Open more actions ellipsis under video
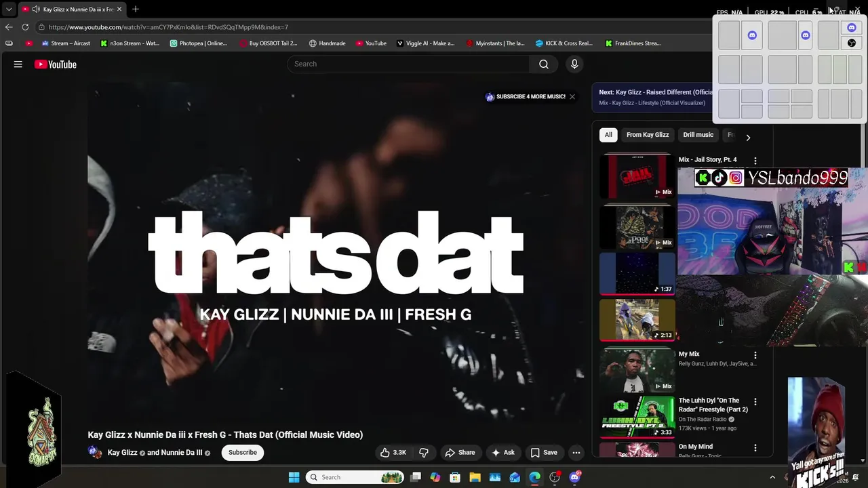868x488 pixels. (576, 452)
